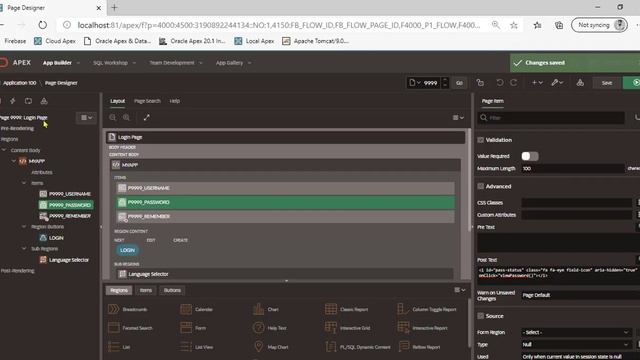Image resolution: width=640 pixels, height=360 pixels.
Task: Switch to the gallery Items tab
Action: pos(146,290)
